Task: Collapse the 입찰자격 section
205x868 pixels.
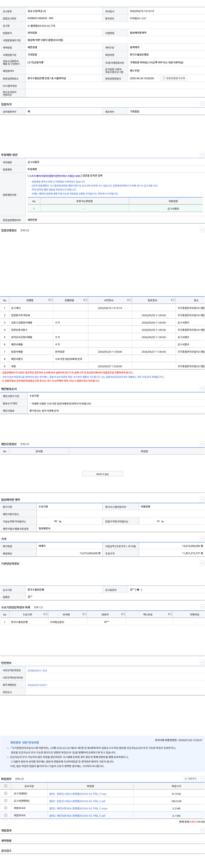Action: [x=202, y=104]
